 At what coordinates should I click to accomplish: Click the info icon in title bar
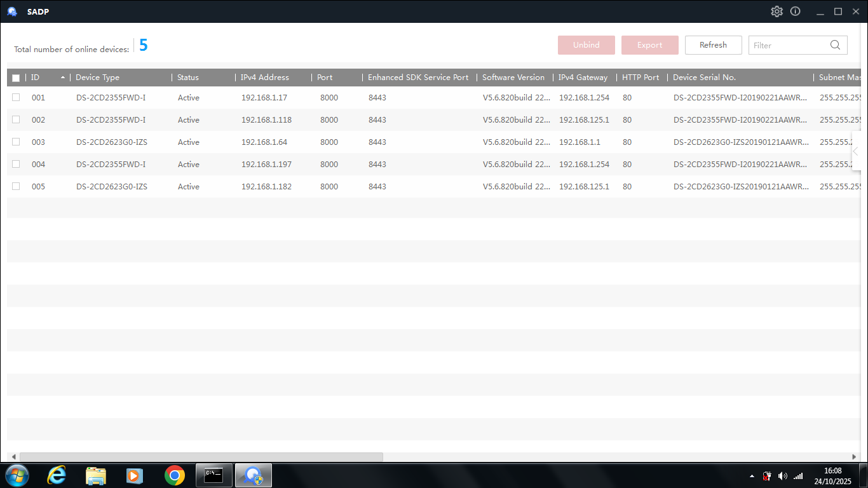[x=795, y=11]
